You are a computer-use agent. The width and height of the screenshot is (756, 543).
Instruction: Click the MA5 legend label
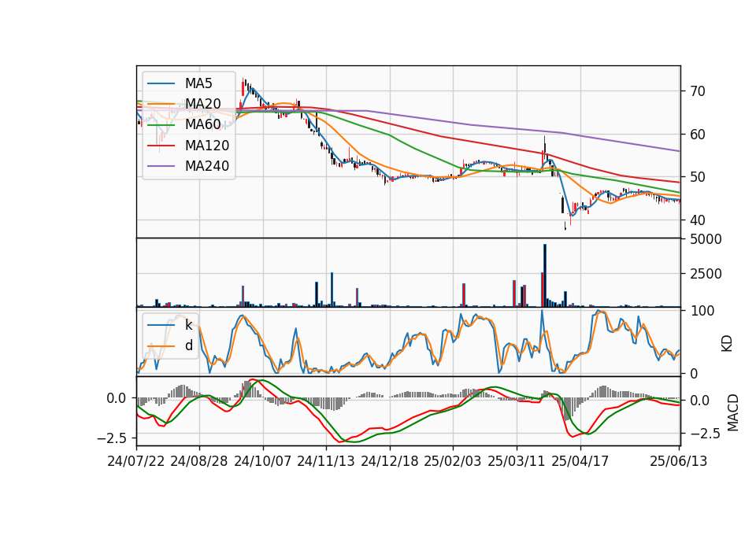pyautogui.click(x=198, y=83)
